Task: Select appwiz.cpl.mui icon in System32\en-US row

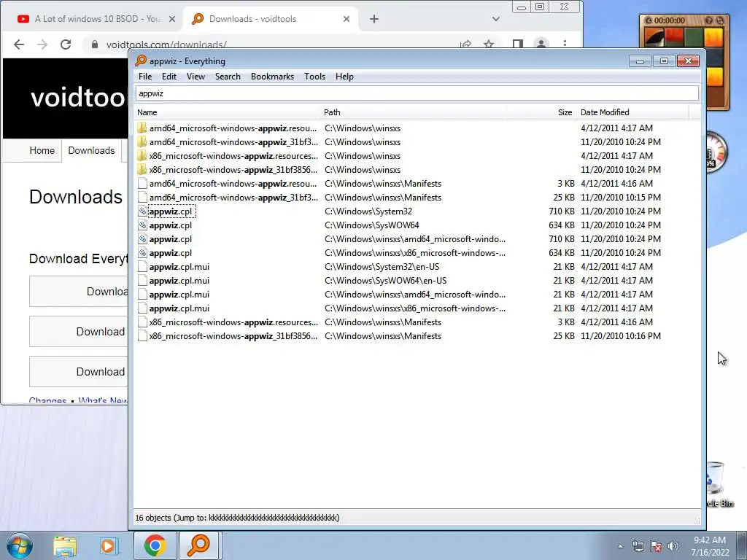Action: coord(142,267)
